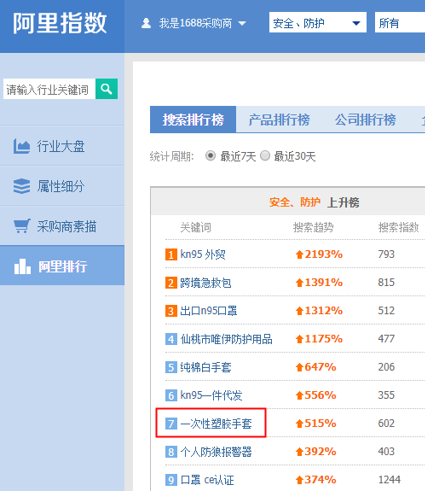Click rank badge 5 for 纯棉白手套
Image resolution: width=425 pixels, height=491 pixels.
[171, 367]
